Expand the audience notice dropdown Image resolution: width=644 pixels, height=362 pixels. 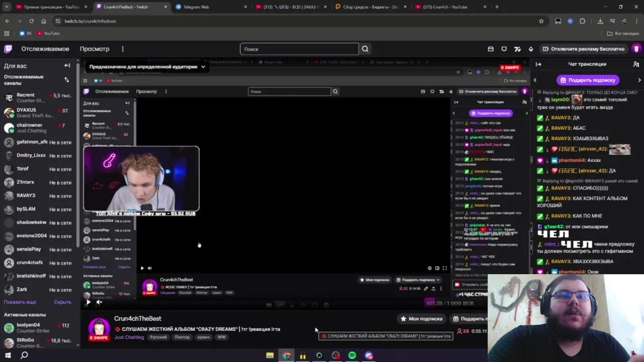203,67
